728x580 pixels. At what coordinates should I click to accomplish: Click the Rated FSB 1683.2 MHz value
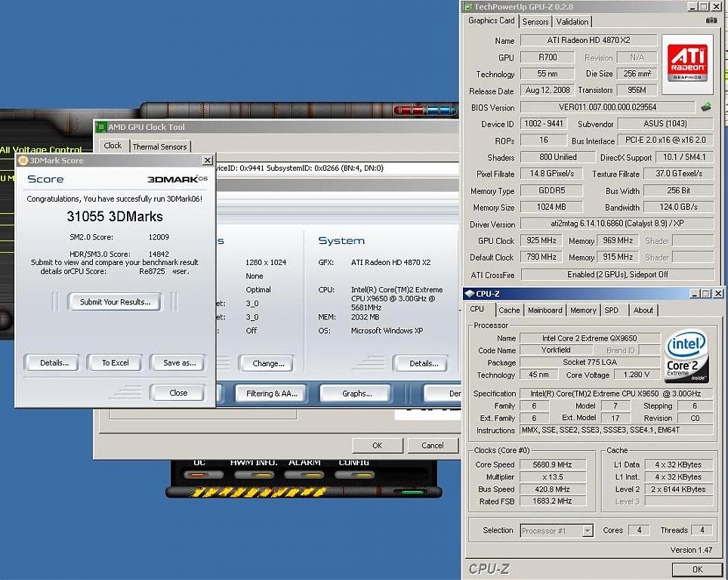point(553,501)
